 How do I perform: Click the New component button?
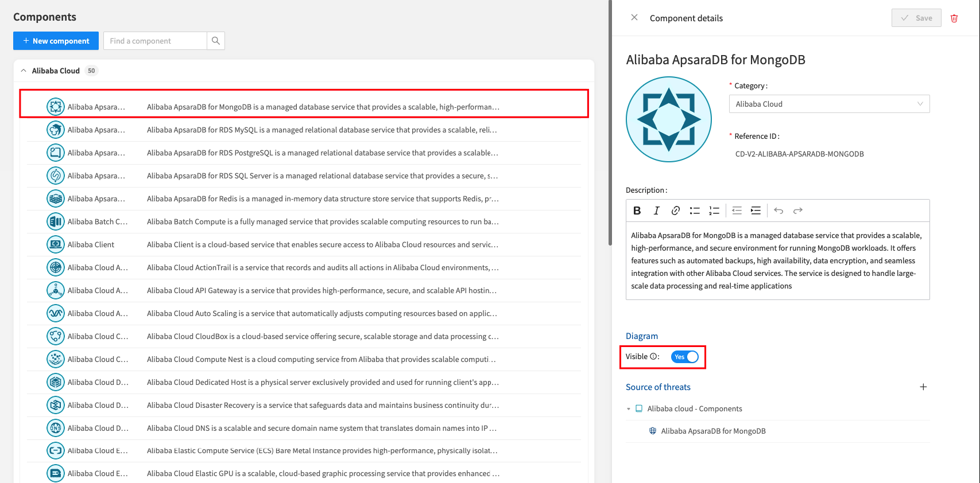[56, 41]
